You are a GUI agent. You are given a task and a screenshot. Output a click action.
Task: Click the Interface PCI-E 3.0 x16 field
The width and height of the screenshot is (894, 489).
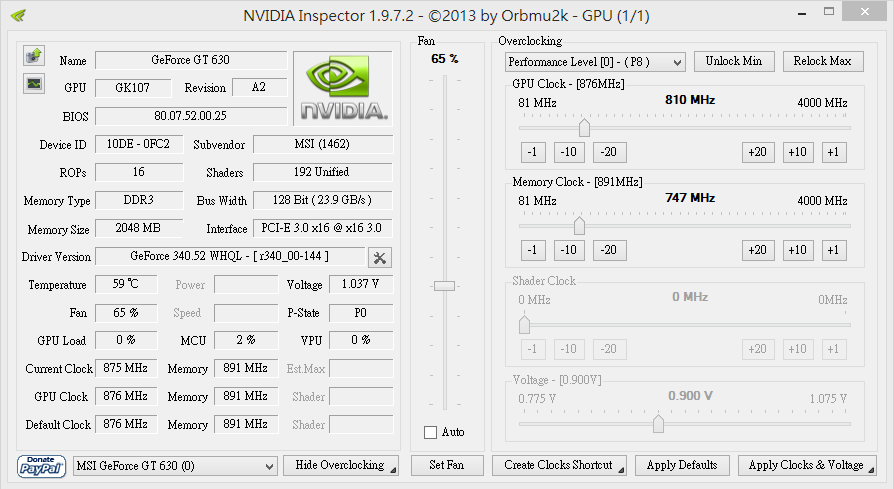(323, 228)
